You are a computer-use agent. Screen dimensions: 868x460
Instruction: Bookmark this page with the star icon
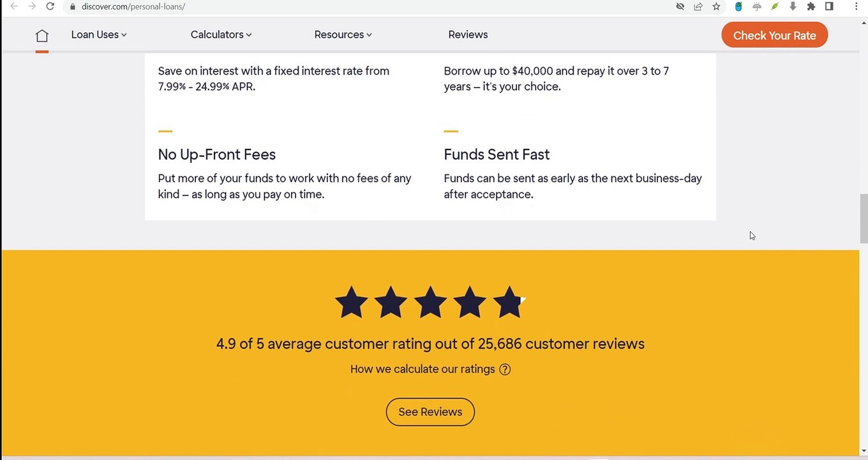pyautogui.click(x=716, y=6)
